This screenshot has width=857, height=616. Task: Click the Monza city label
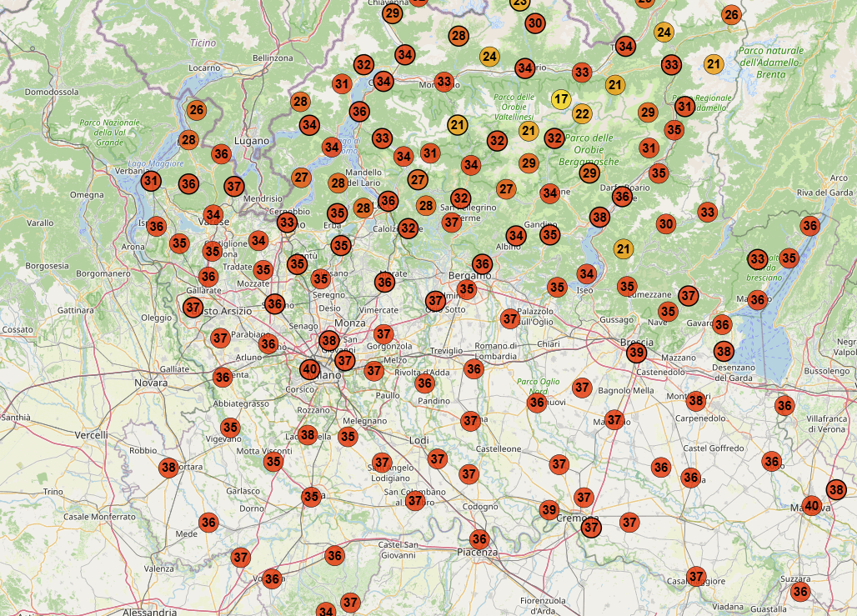coord(350,323)
